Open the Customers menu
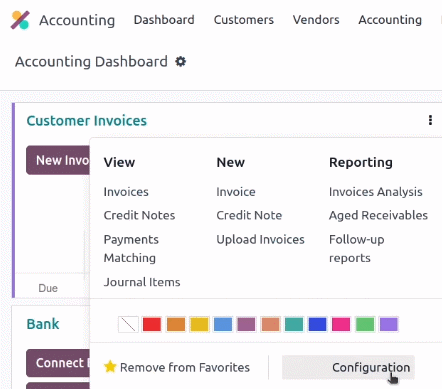442x389 pixels. (x=244, y=20)
